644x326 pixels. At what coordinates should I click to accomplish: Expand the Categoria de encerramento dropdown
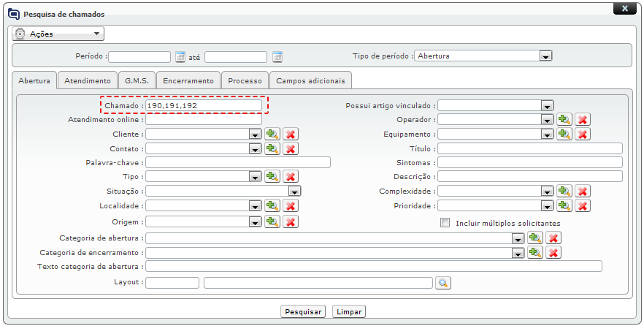tap(518, 253)
